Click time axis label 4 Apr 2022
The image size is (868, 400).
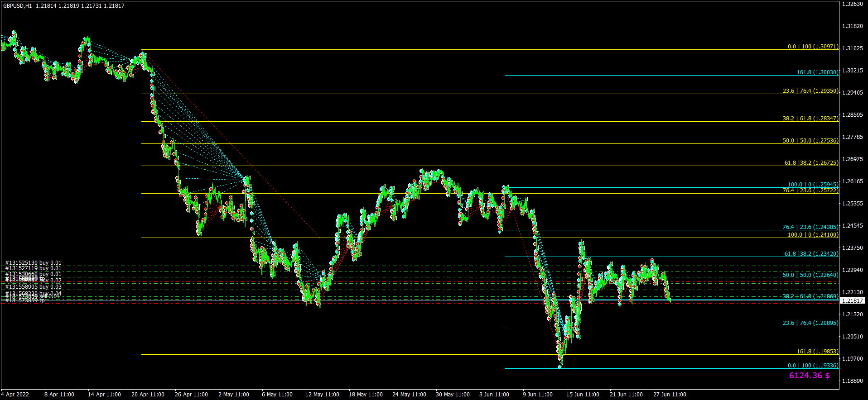point(15,395)
